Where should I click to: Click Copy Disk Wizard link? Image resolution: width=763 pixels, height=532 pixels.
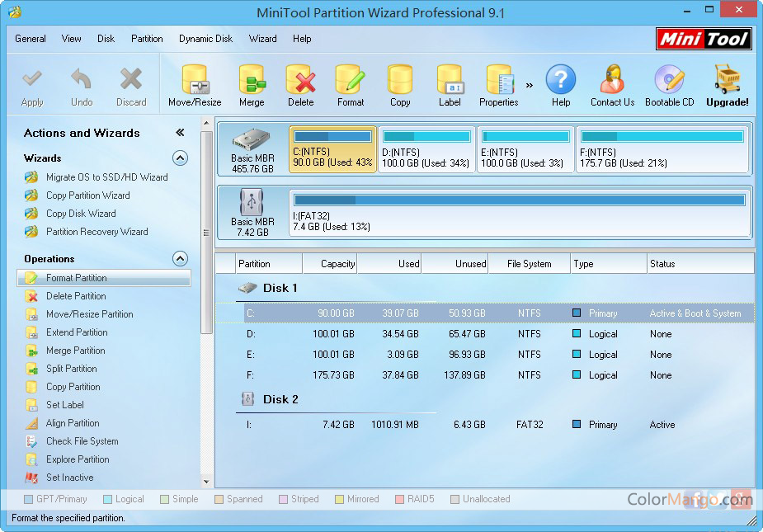[81, 214]
